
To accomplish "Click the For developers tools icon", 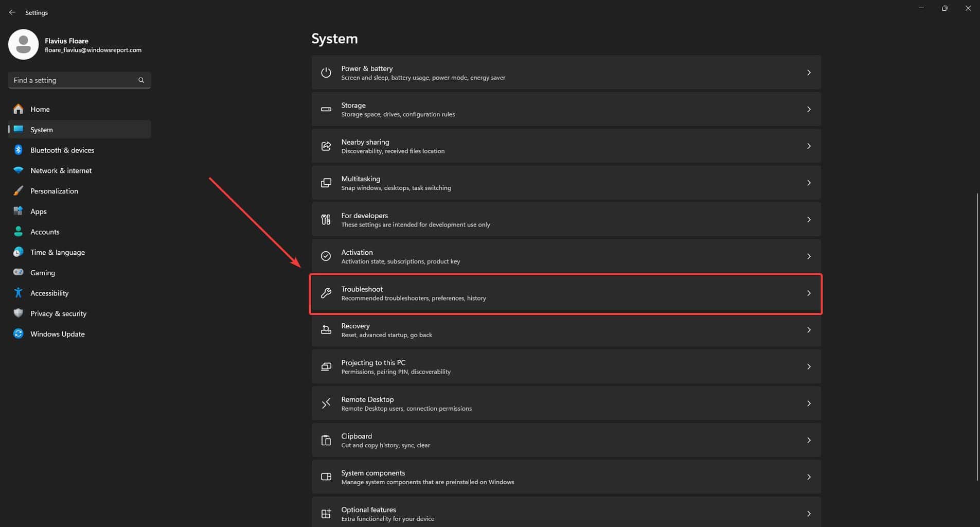I will [326, 220].
